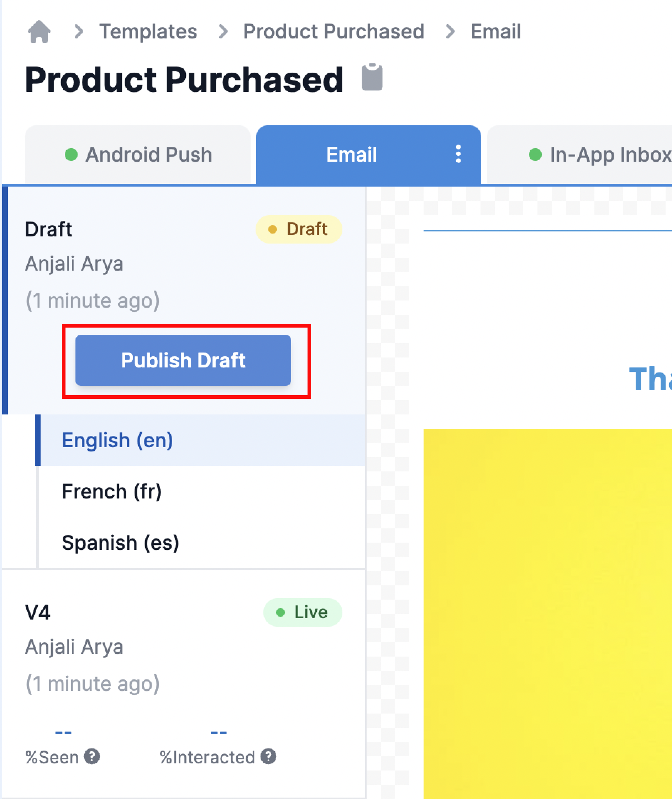Show the %Interacted help tooltip icon
The height and width of the screenshot is (799, 672).
pyautogui.click(x=268, y=756)
